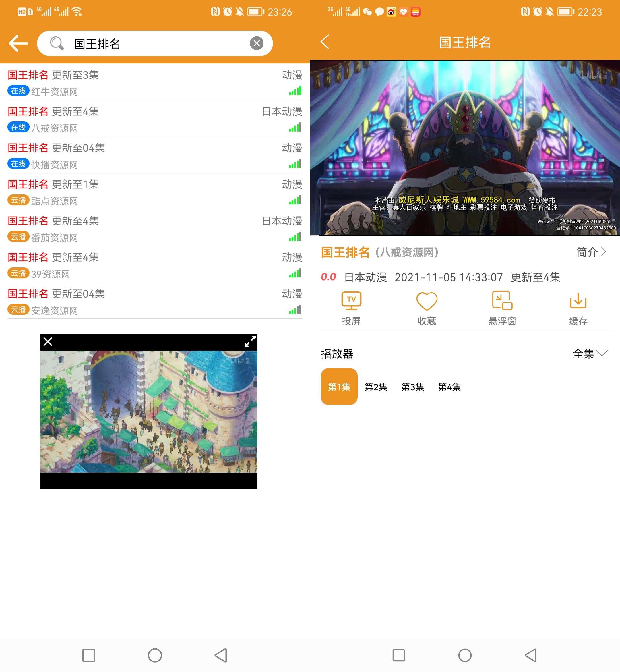Select episode 第3集

(x=413, y=387)
